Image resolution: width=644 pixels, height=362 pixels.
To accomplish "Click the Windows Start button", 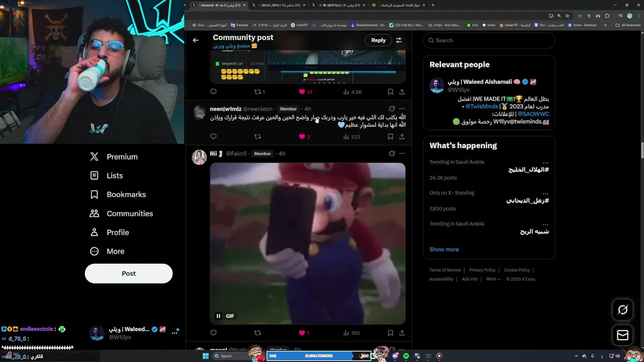I will point(206,356).
